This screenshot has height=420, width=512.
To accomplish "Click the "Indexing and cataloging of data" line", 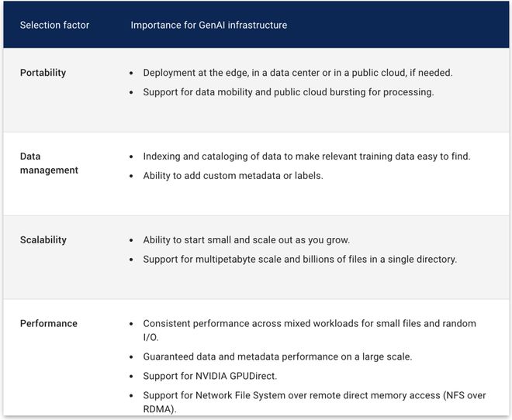I will point(306,157).
